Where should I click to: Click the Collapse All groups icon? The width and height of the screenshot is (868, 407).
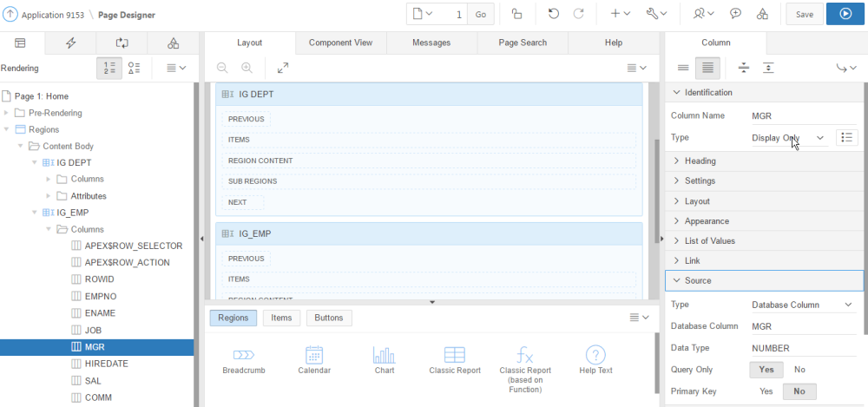pos(744,68)
